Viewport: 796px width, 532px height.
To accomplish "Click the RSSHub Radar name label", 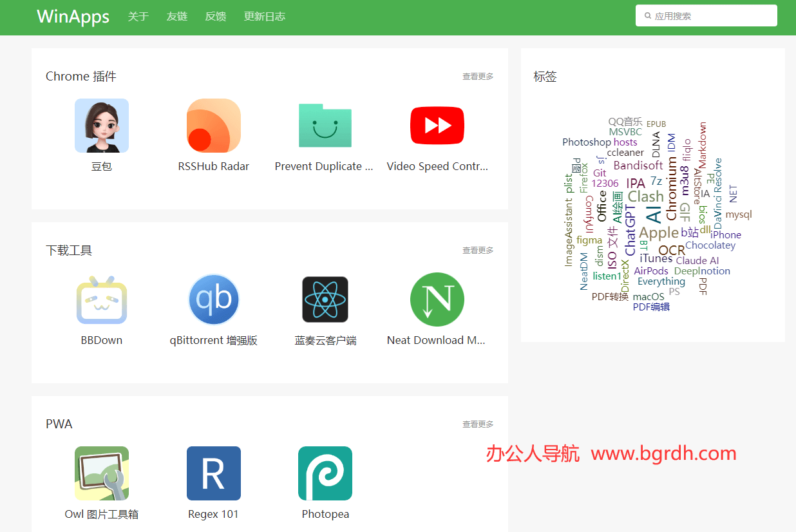I will coord(214,166).
